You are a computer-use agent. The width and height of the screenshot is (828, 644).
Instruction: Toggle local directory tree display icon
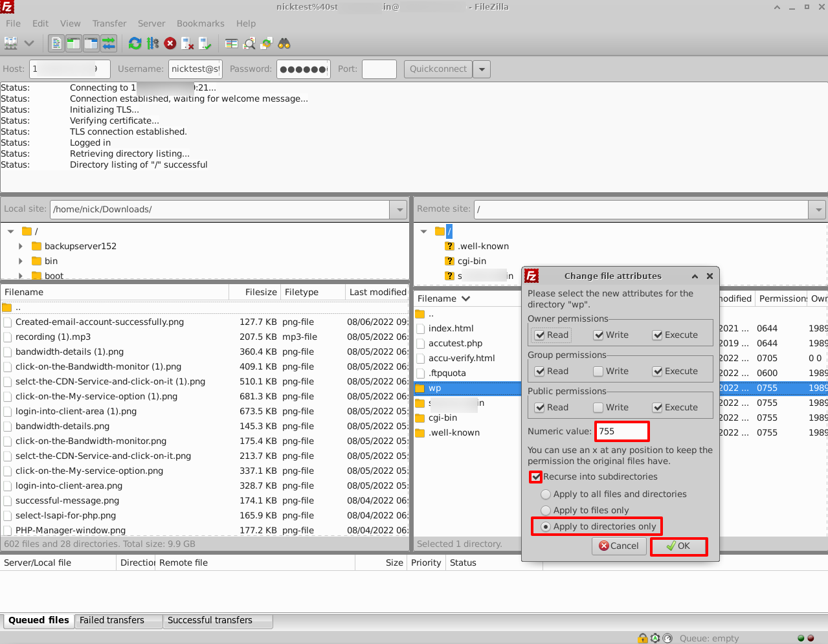(x=74, y=43)
